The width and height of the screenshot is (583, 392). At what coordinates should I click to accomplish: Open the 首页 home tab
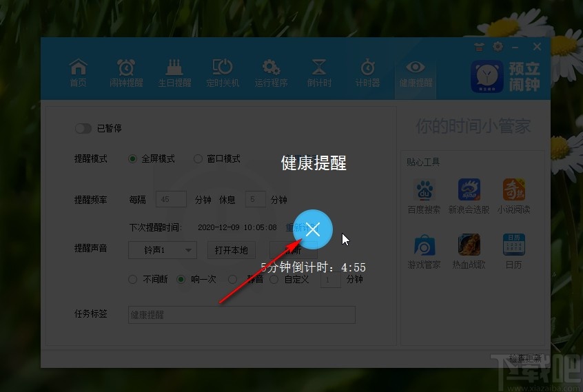coord(78,73)
